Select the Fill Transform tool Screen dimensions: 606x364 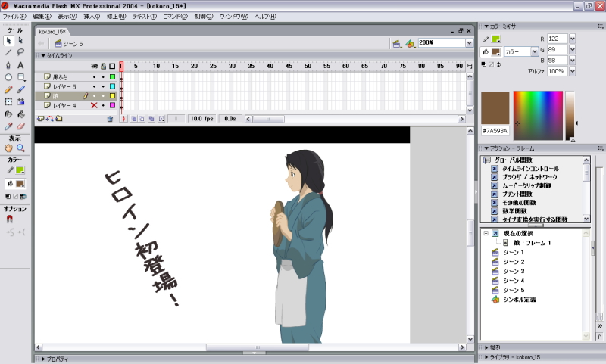(x=20, y=102)
